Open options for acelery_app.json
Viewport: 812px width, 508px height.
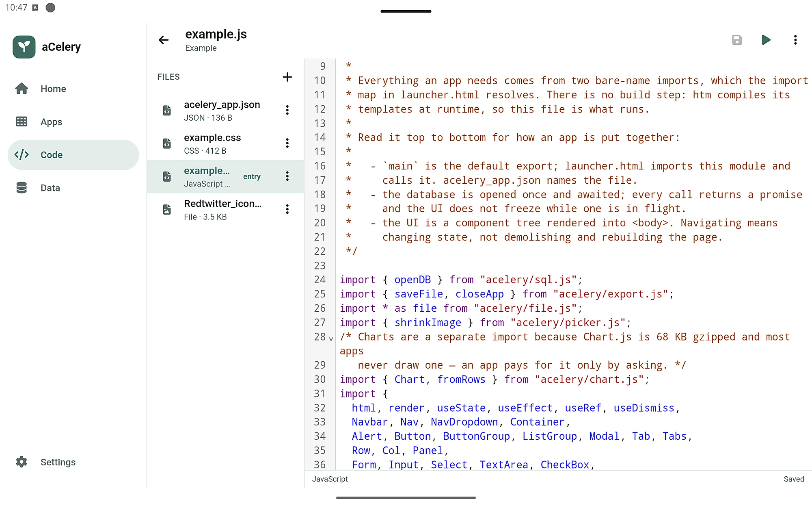[287, 110]
